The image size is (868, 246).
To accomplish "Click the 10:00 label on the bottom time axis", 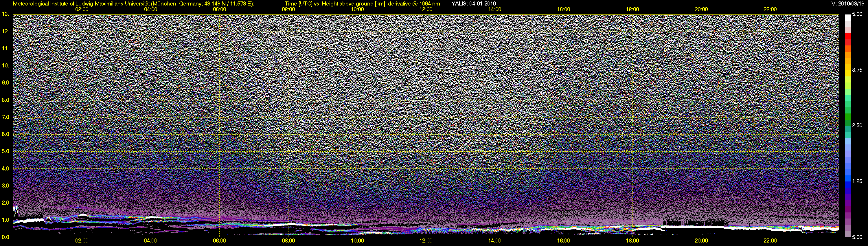I will (357, 241).
